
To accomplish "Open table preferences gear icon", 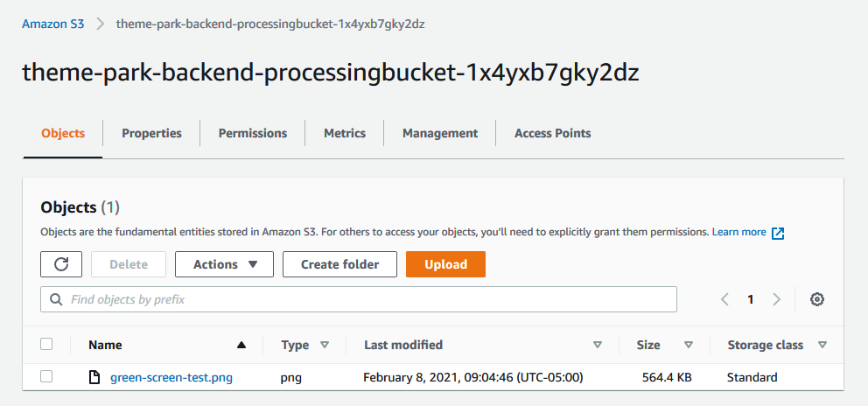I will (817, 299).
